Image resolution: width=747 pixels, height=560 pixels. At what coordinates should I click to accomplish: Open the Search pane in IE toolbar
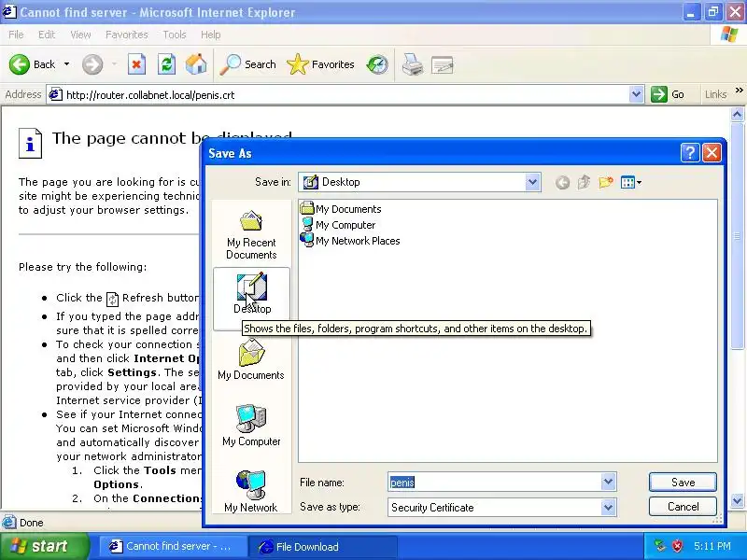(247, 64)
